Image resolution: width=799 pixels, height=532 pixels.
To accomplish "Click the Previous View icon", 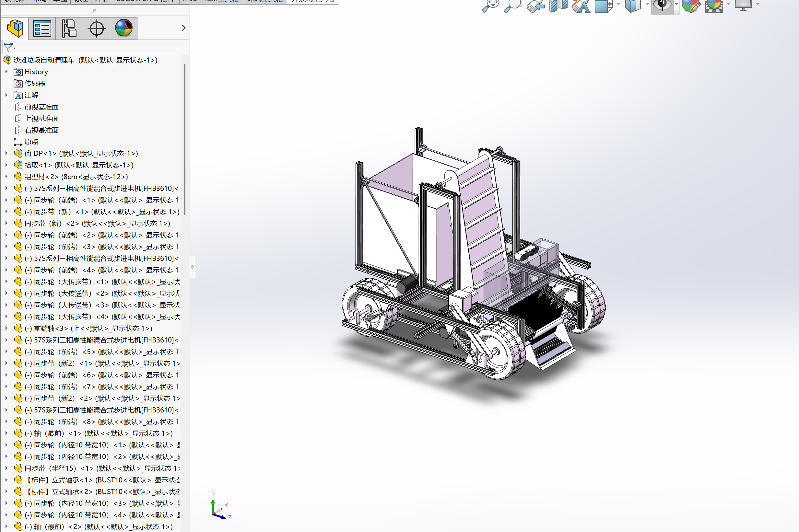I will [x=535, y=6].
